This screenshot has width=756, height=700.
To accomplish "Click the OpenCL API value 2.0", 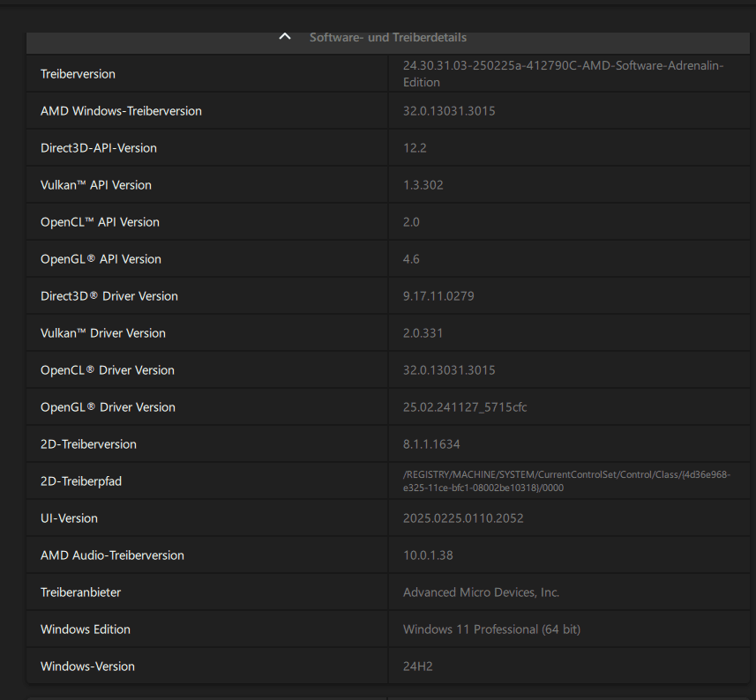I will tap(411, 222).
